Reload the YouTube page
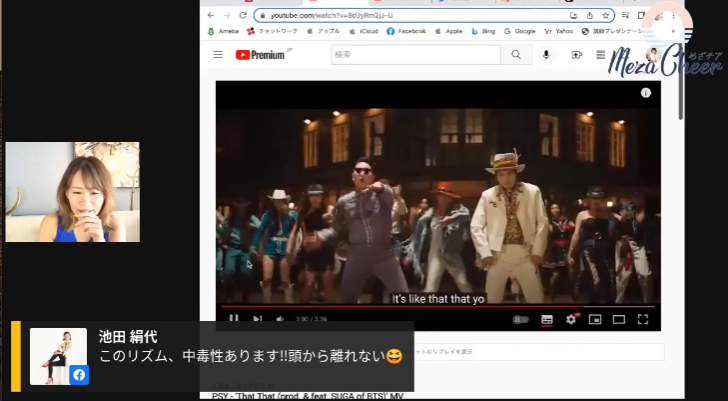728x401 pixels. [243, 15]
